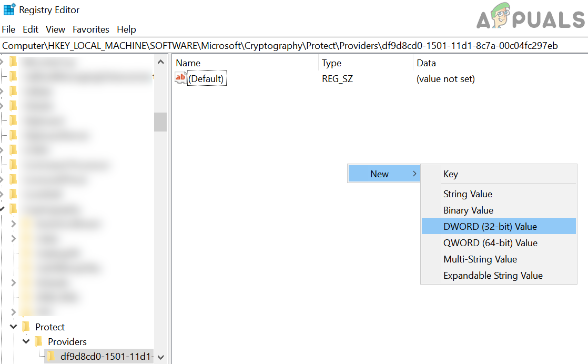Viewport: 588px width, 364px height.
Task: Click the New submenu entry
Action: tap(383, 174)
